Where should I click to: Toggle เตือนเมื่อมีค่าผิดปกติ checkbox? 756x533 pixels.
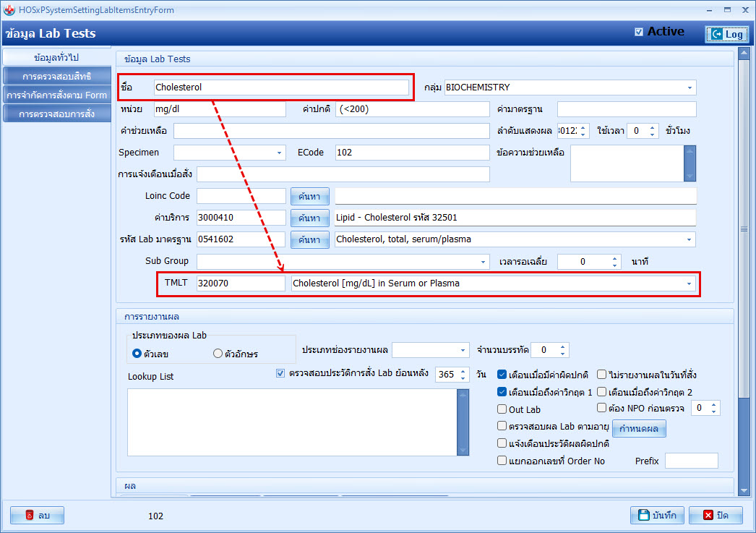tap(502, 375)
